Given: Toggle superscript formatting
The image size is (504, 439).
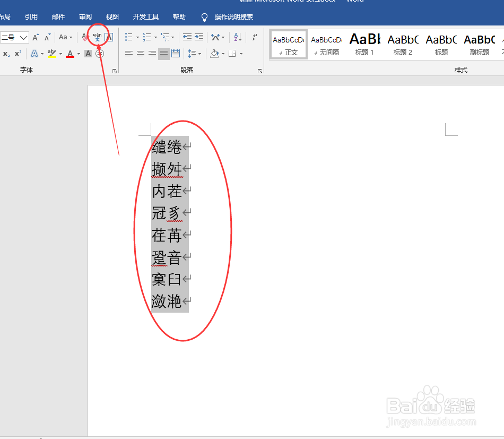Looking at the screenshot, I should click(17, 53).
